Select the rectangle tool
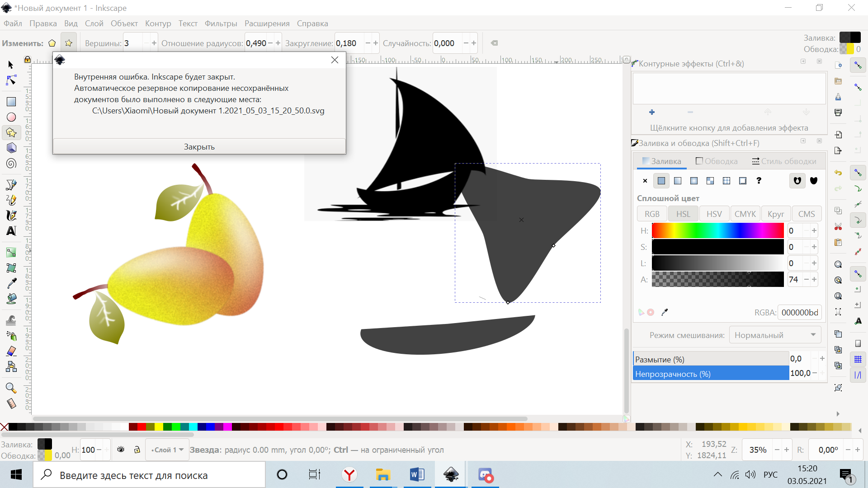Viewport: 868px width, 488px height. [x=11, y=102]
